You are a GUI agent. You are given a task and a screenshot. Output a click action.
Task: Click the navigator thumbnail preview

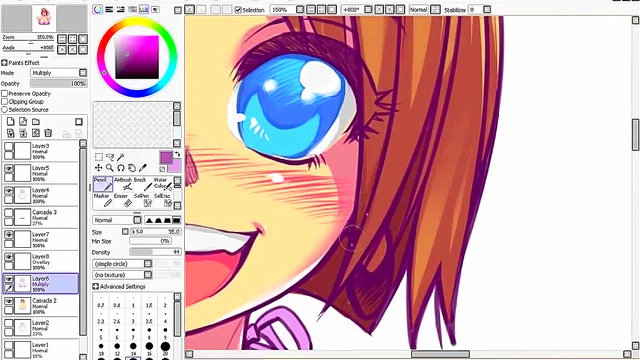coord(44,18)
